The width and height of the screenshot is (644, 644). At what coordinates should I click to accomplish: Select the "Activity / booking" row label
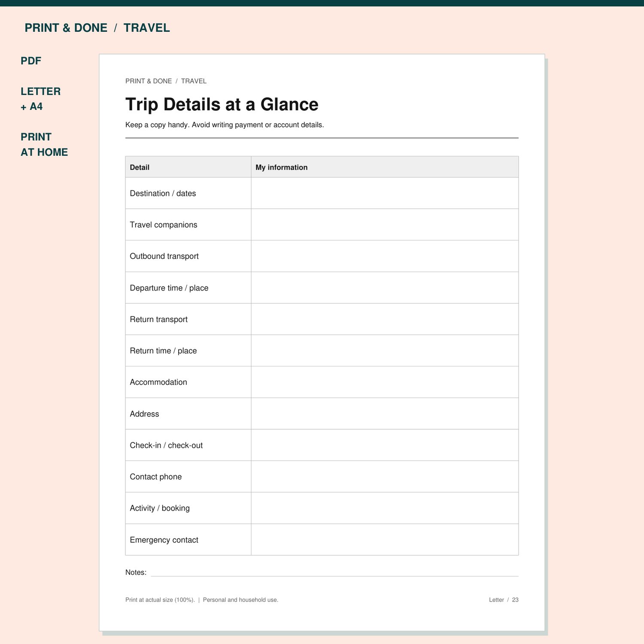(160, 508)
